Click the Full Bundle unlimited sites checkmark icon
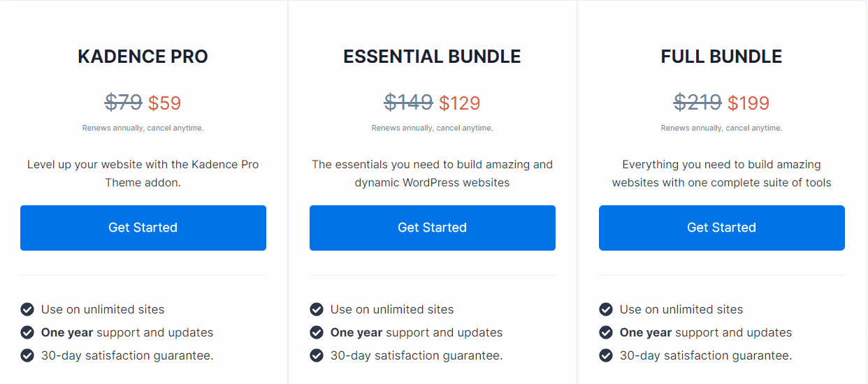The image size is (868, 384). pos(606,309)
